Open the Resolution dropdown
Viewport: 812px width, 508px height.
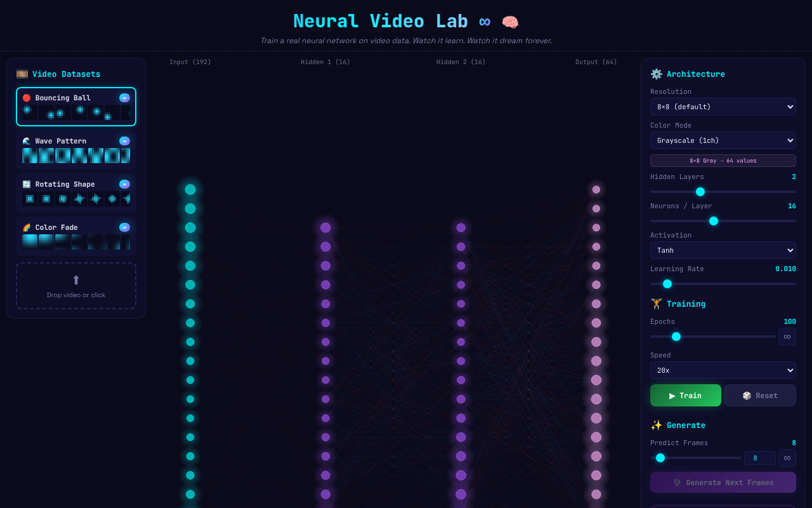click(723, 107)
